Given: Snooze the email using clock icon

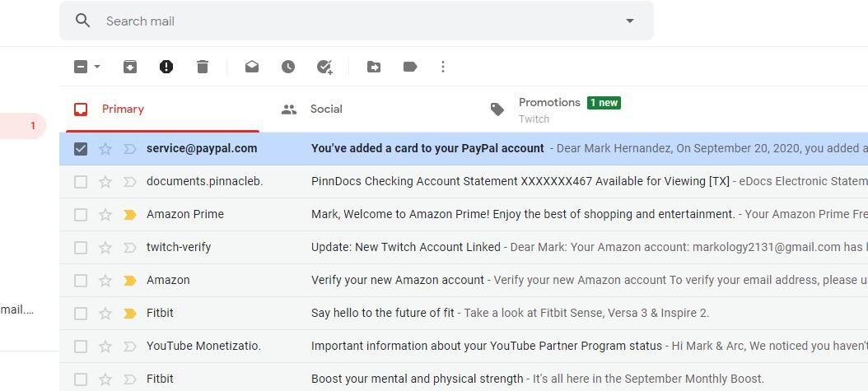Looking at the screenshot, I should 288,67.
